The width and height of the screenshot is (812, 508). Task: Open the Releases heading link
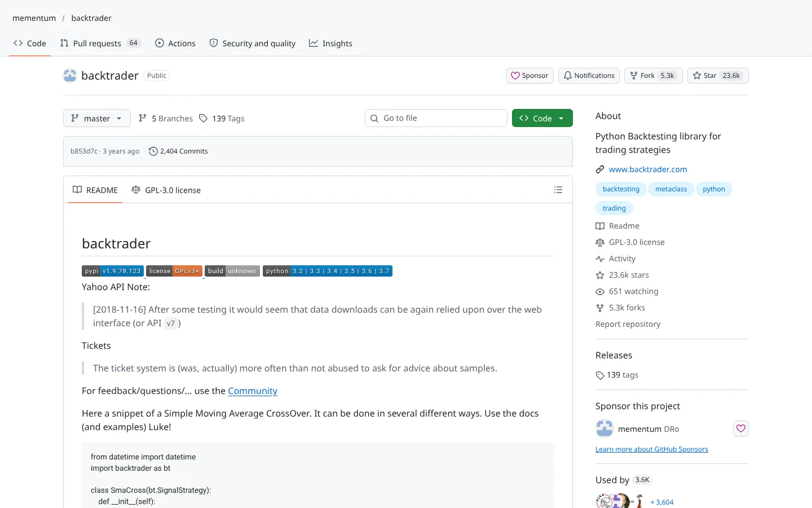(x=614, y=355)
